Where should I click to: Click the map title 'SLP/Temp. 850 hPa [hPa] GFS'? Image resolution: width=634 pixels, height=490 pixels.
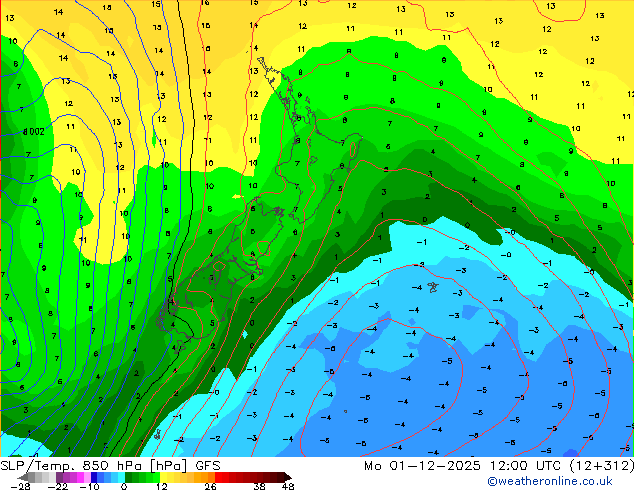(110, 466)
